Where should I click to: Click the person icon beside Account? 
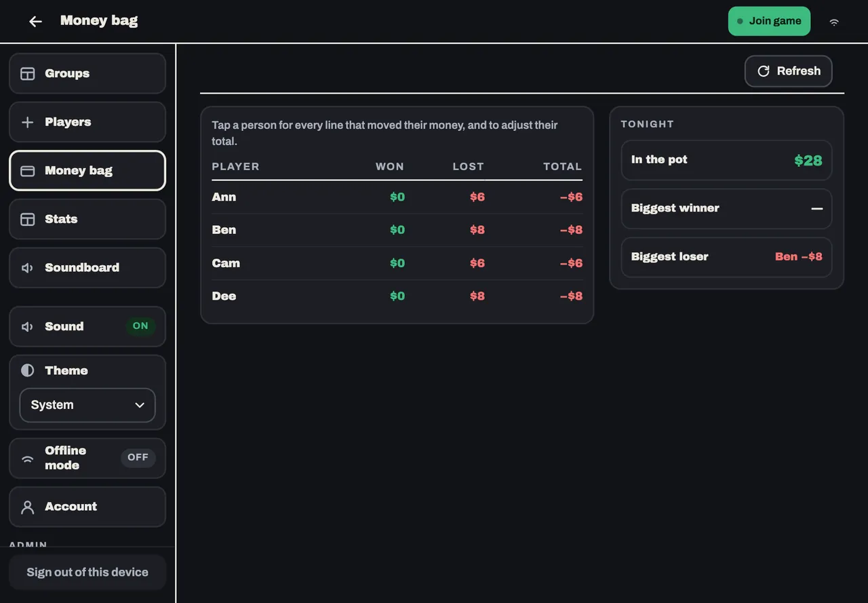click(x=28, y=507)
